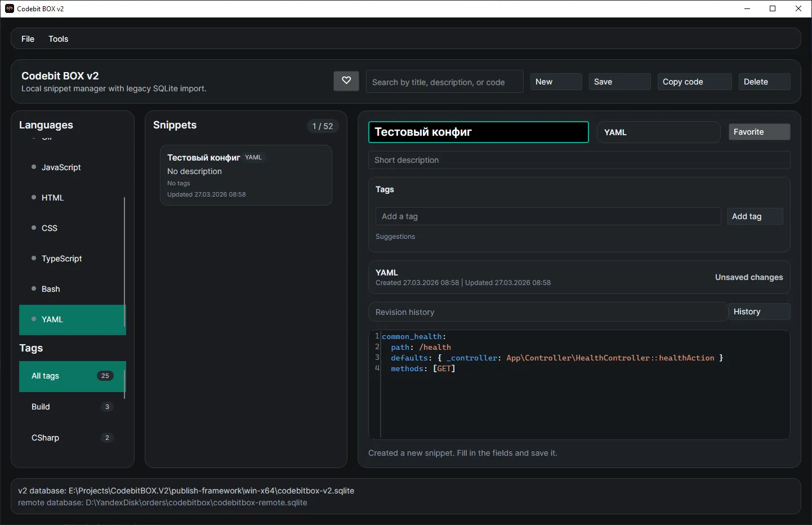
Task: Select the Тестовый конфиг snippet card
Action: pyautogui.click(x=246, y=175)
